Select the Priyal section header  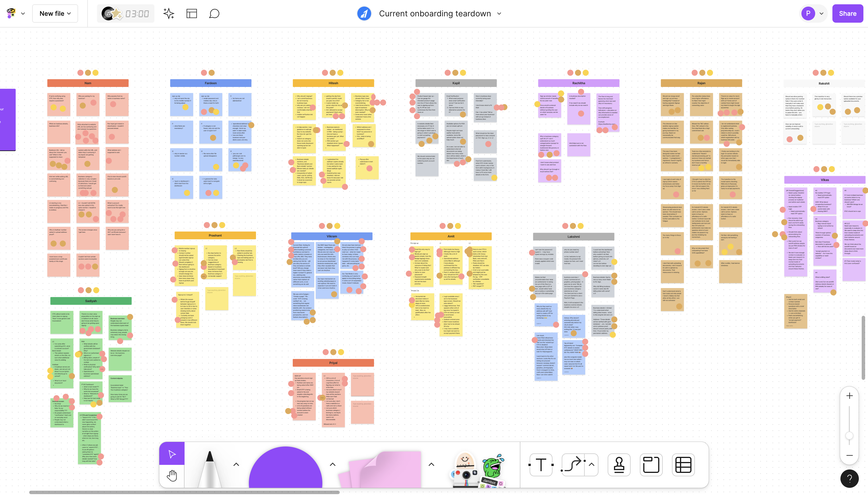[x=333, y=363]
